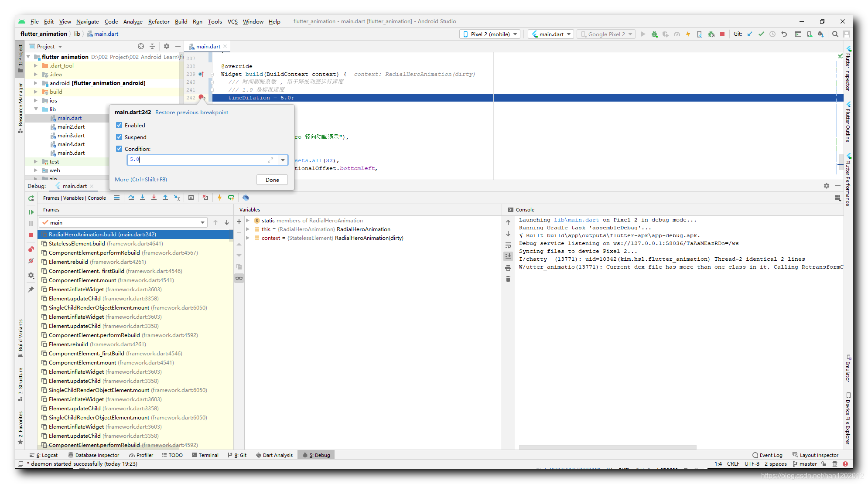Expand the test folder in project tree

pos(36,161)
